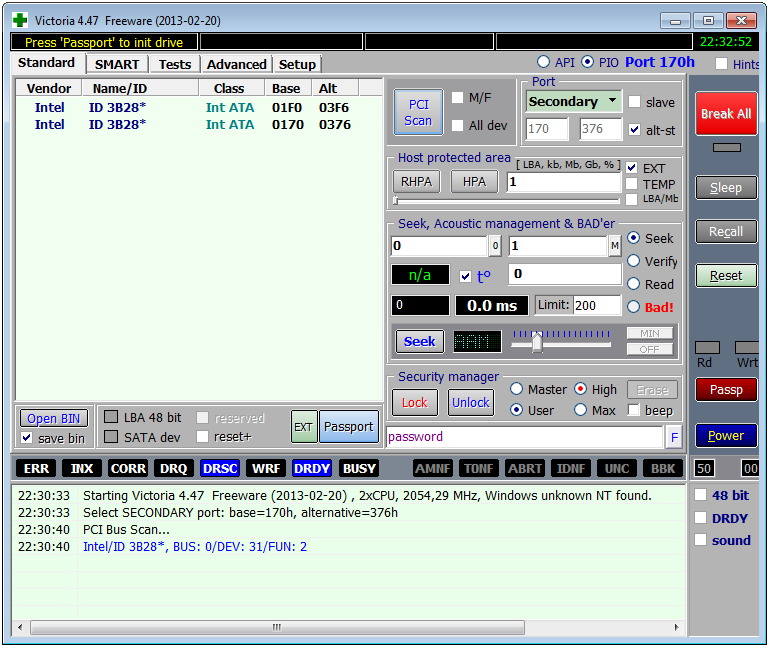770x648 pixels.
Task: Enable the beep checkbox
Action: 633,409
